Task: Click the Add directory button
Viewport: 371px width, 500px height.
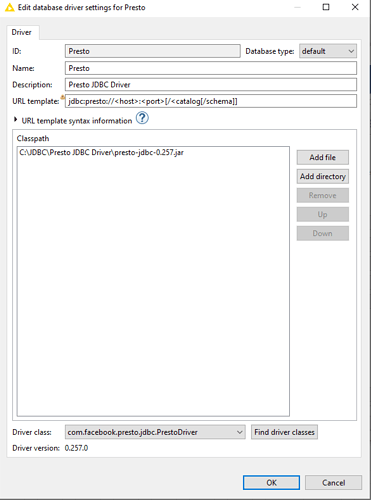Action: 323,176
